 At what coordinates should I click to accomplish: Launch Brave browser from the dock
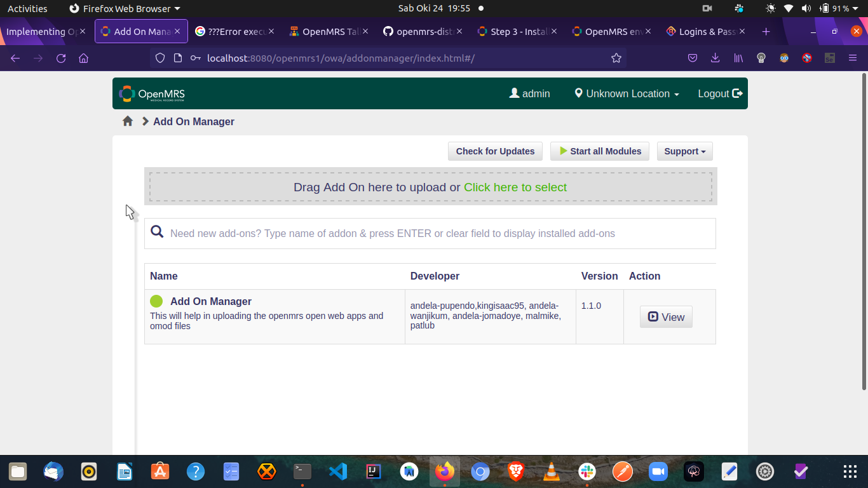[x=516, y=471]
